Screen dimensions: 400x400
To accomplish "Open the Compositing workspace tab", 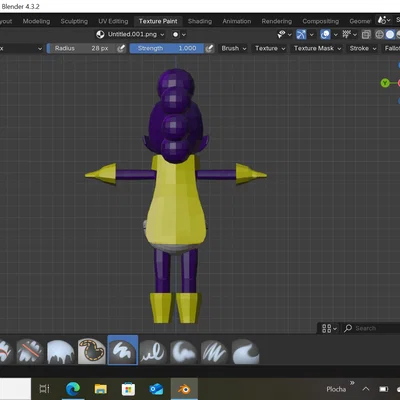I will [x=320, y=21].
